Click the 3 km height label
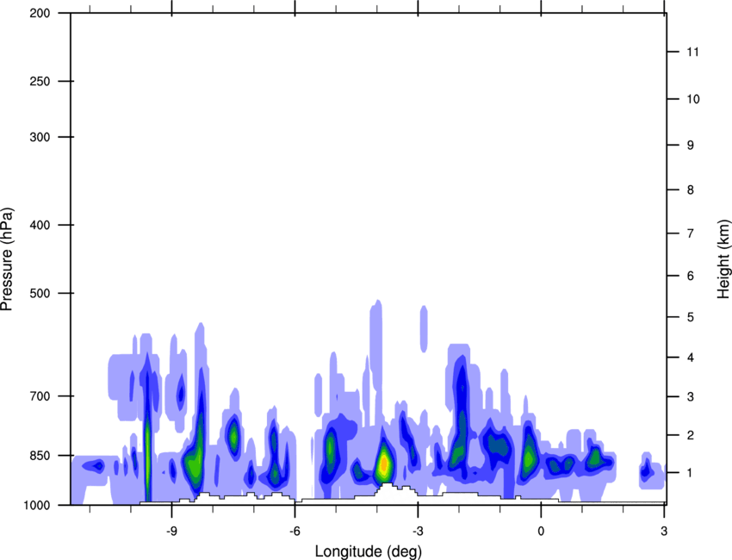The width and height of the screenshot is (732, 560). click(691, 396)
